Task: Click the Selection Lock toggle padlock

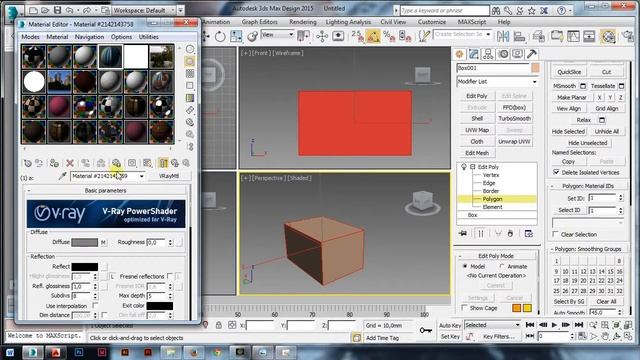Action: [x=219, y=325]
